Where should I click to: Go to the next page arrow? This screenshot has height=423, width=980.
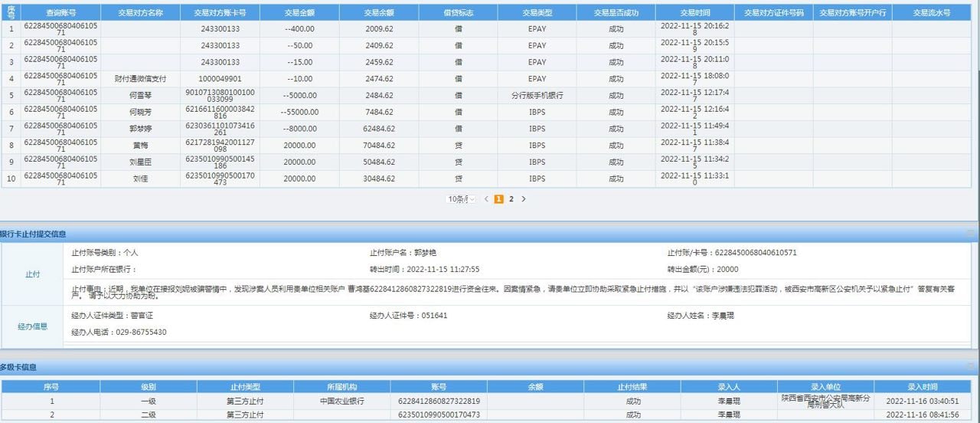[x=524, y=199]
